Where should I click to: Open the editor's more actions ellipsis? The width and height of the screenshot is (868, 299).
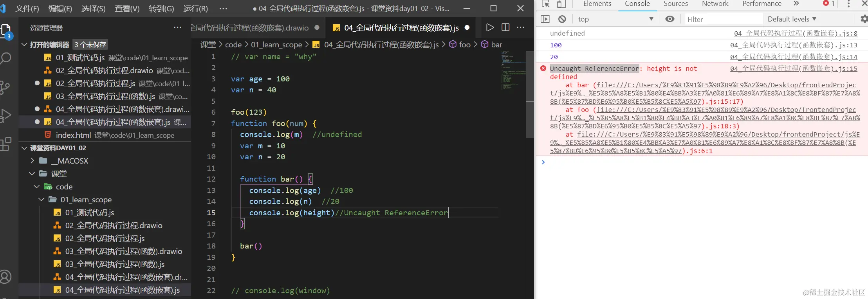coord(521,27)
